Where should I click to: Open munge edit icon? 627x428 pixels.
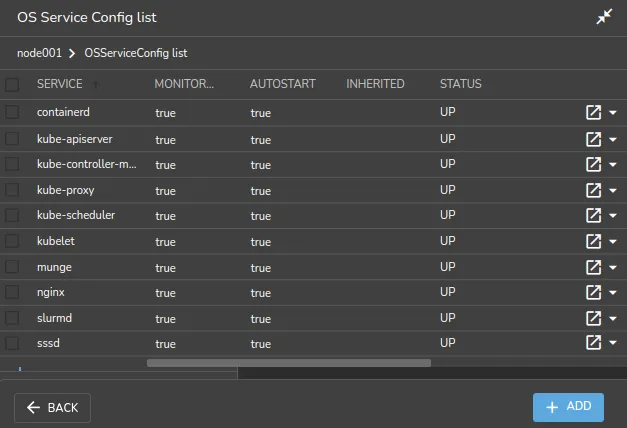point(593,267)
